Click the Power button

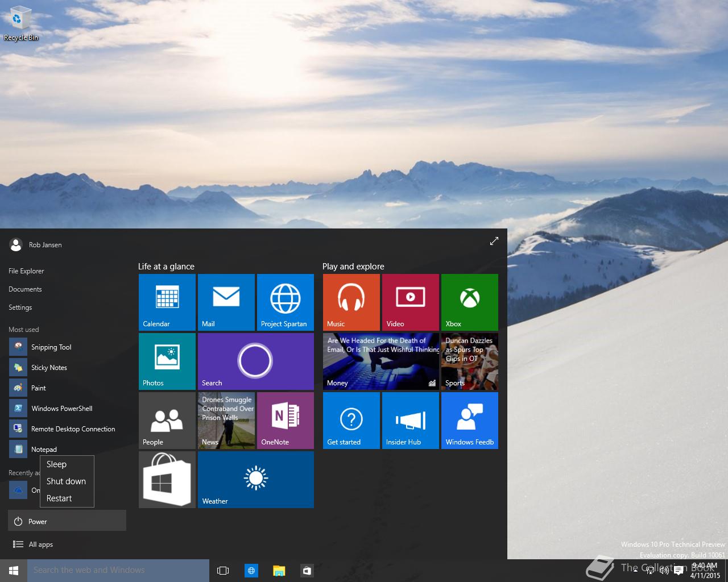point(67,521)
